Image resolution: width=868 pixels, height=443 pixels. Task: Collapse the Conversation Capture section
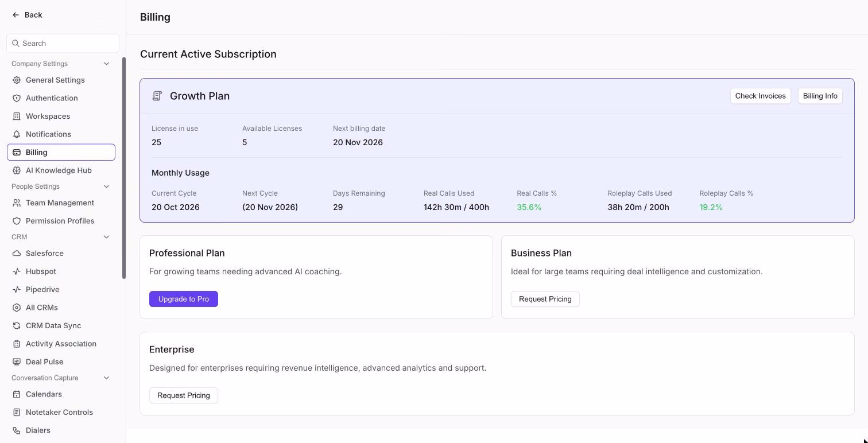[x=106, y=378]
